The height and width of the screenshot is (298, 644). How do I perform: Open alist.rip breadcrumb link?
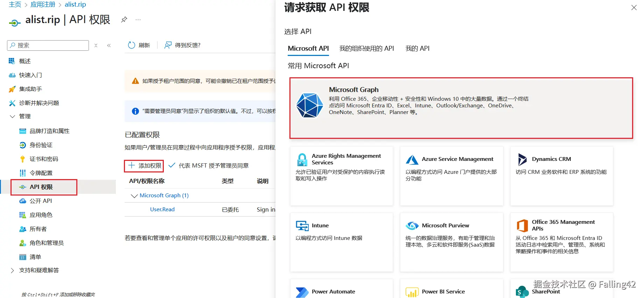[75, 4]
